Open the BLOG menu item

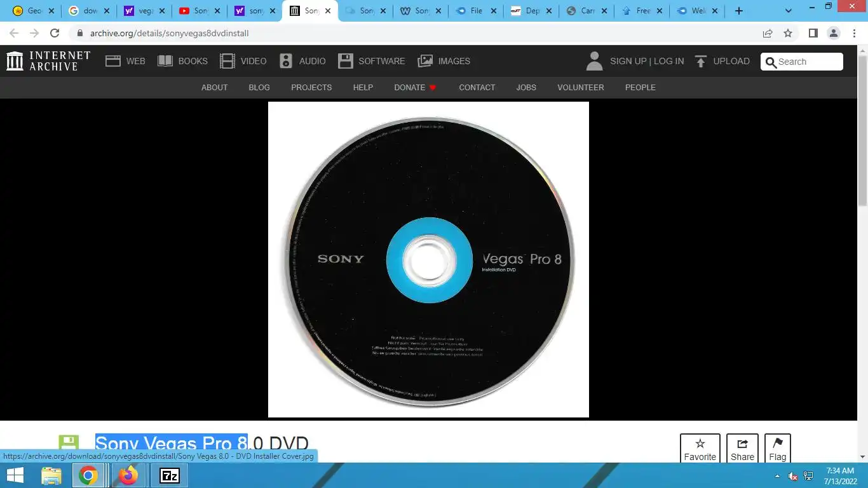tap(259, 88)
